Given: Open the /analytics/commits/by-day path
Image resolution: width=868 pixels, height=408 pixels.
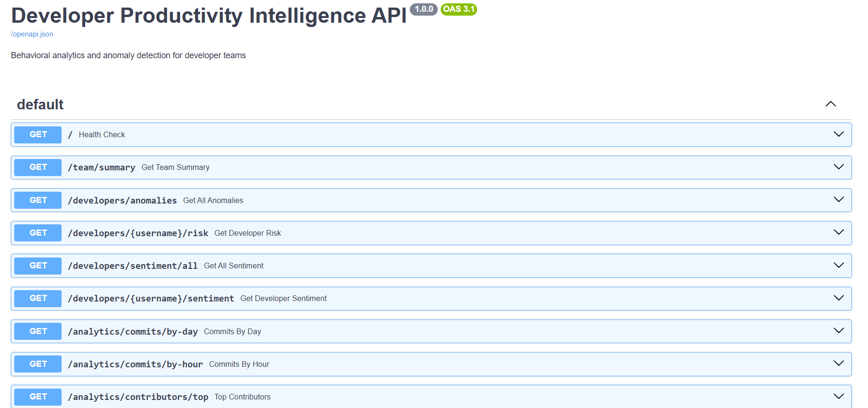Looking at the screenshot, I should [x=133, y=332].
